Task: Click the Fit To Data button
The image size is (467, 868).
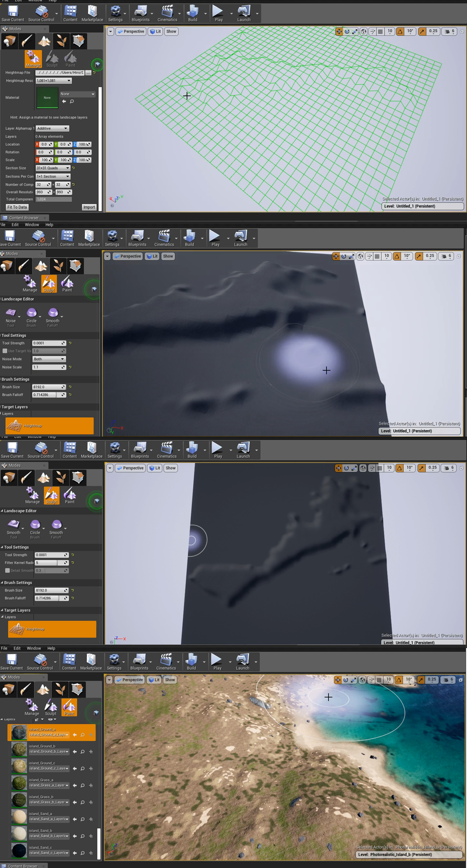Action: pos(17,207)
